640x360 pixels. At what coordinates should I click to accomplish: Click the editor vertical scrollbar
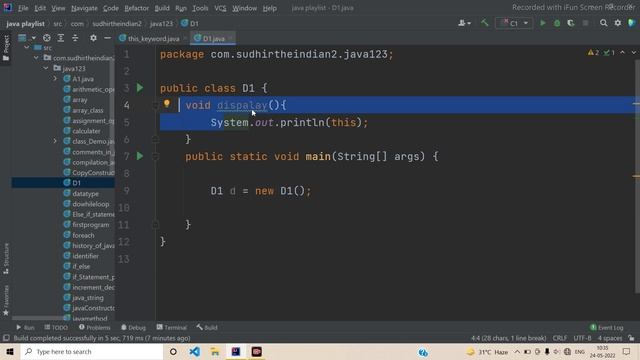coord(637,176)
